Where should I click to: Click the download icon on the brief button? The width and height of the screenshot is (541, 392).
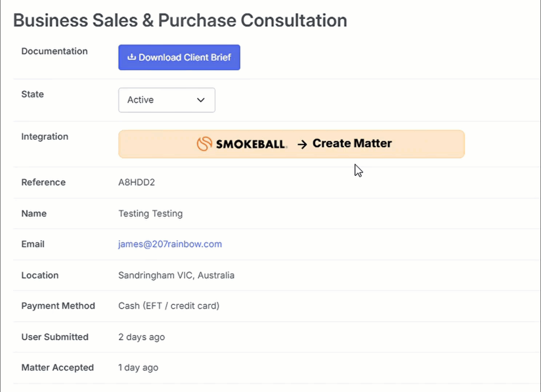(x=132, y=57)
